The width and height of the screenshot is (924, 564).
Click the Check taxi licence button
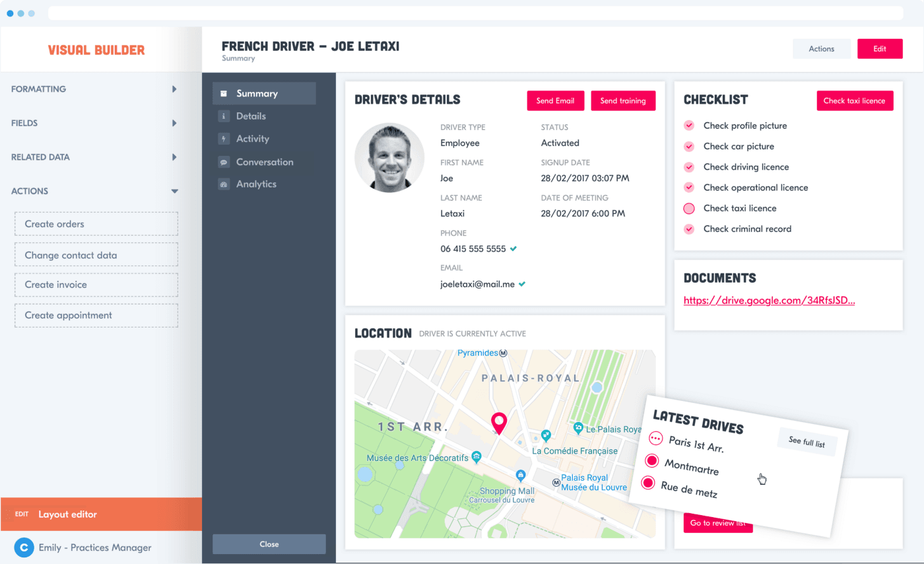click(x=855, y=100)
